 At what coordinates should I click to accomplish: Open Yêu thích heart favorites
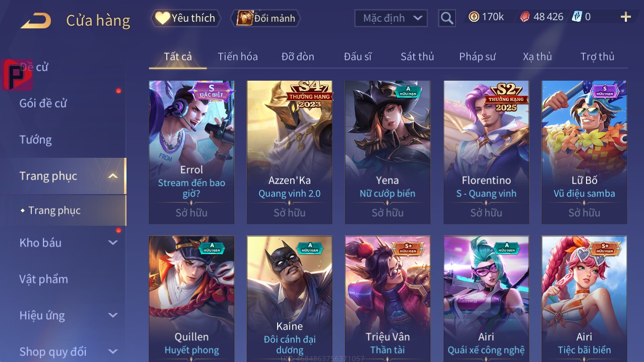click(x=185, y=18)
